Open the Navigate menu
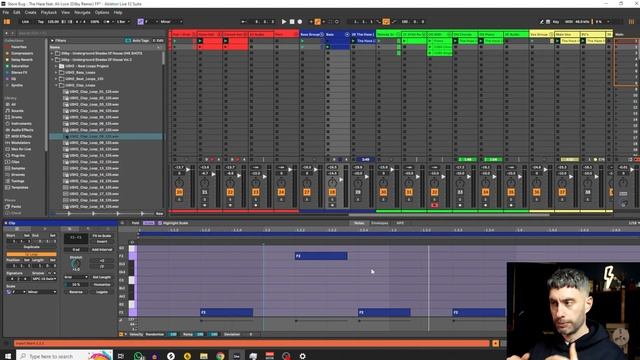The width and height of the screenshot is (640, 360). 82,13
